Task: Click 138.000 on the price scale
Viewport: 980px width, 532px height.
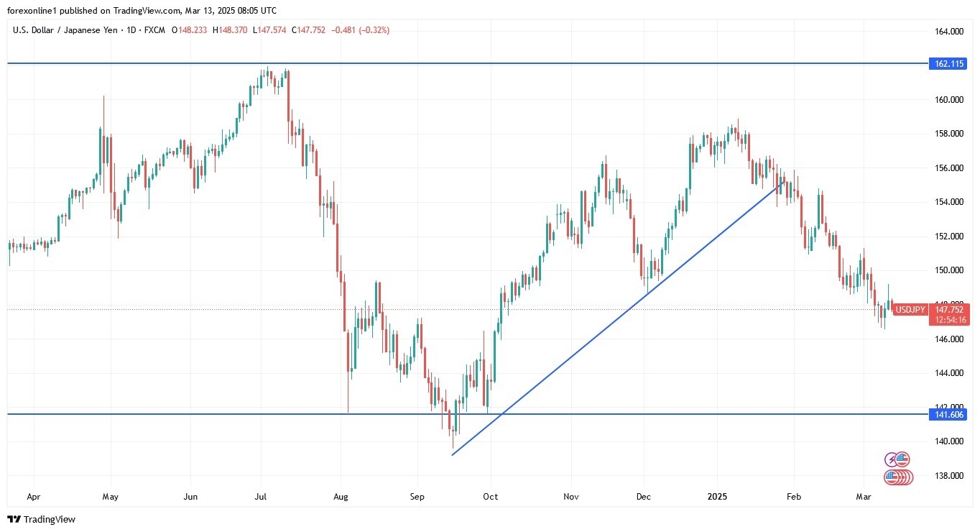Action: click(x=948, y=475)
